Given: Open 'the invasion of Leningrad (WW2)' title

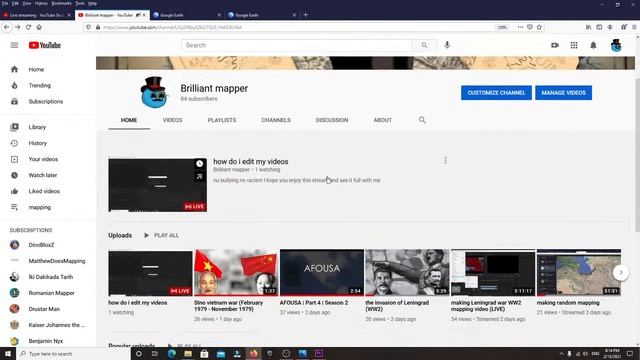Looking at the screenshot, I should click(x=397, y=306).
